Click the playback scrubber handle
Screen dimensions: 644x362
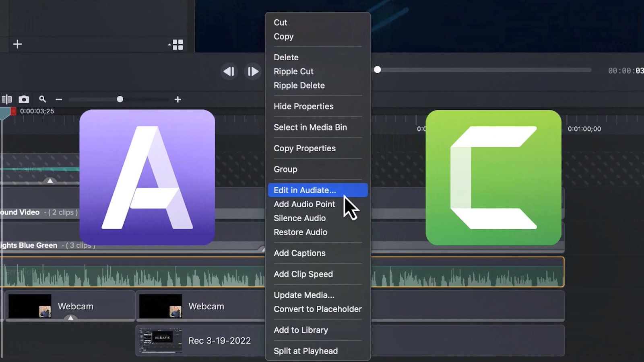(378, 70)
